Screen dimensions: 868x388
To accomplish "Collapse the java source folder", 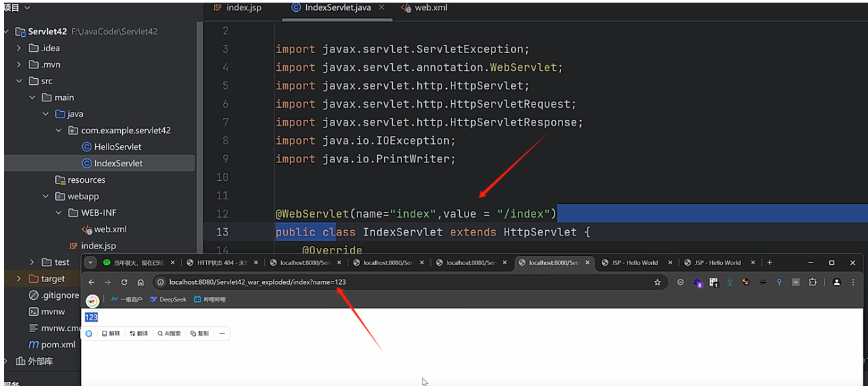I will tap(45, 114).
